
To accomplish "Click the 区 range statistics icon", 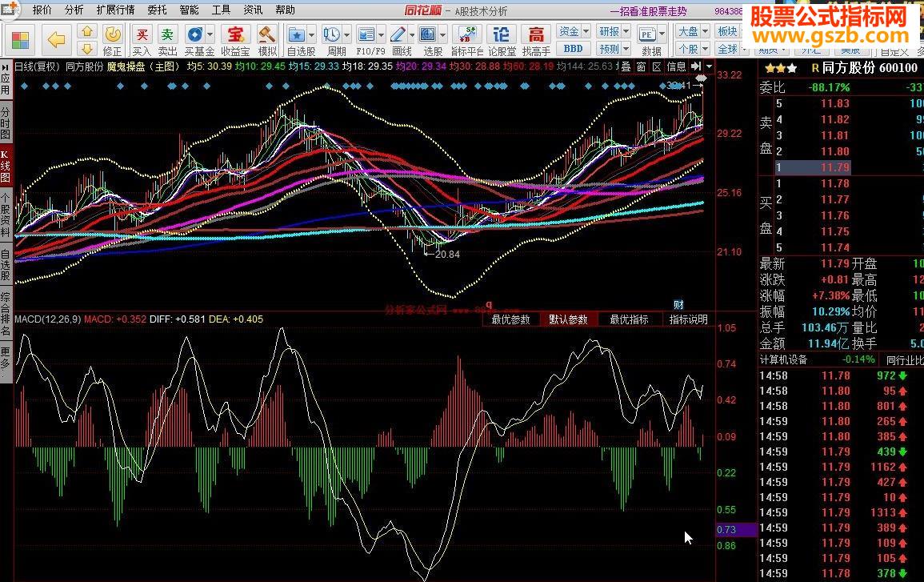I will 657,66.
